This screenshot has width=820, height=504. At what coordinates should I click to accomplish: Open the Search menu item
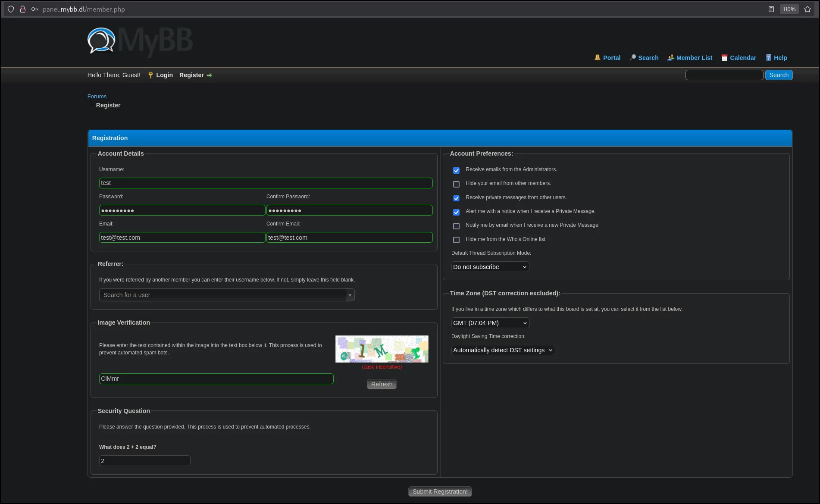(x=648, y=58)
